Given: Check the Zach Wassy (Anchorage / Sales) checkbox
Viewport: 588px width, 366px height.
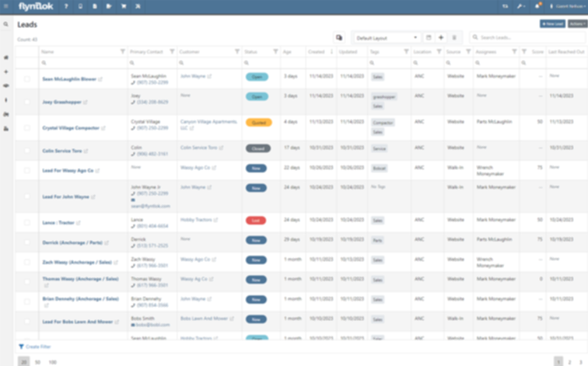Looking at the screenshot, I should (x=27, y=262).
